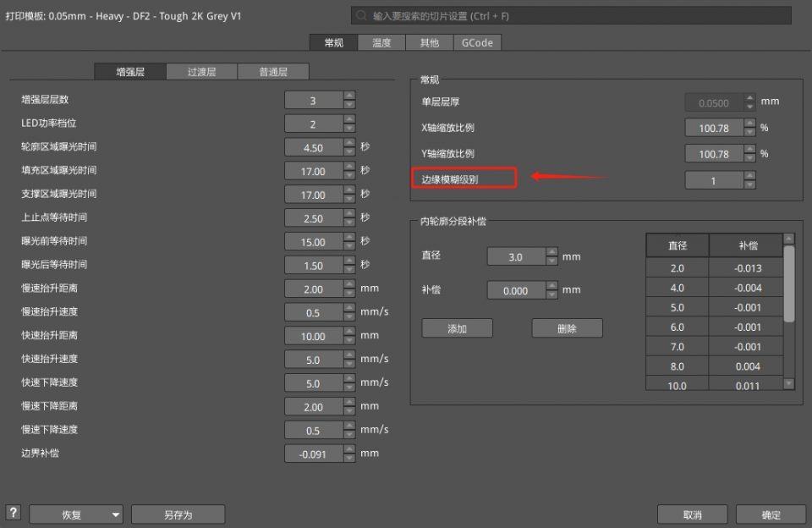Click the 快速下降速度 5.0 field
812x528 pixels.
(x=314, y=383)
